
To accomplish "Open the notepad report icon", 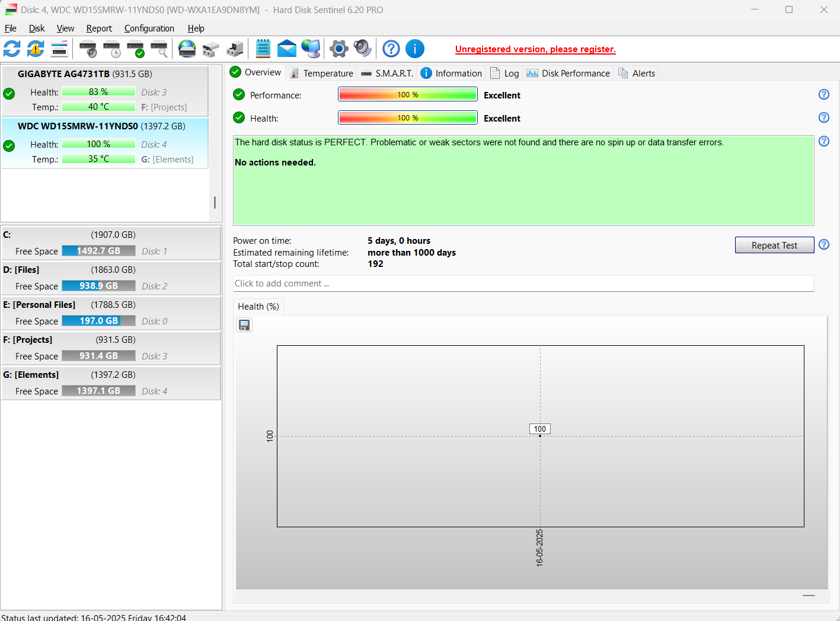I will 263,49.
